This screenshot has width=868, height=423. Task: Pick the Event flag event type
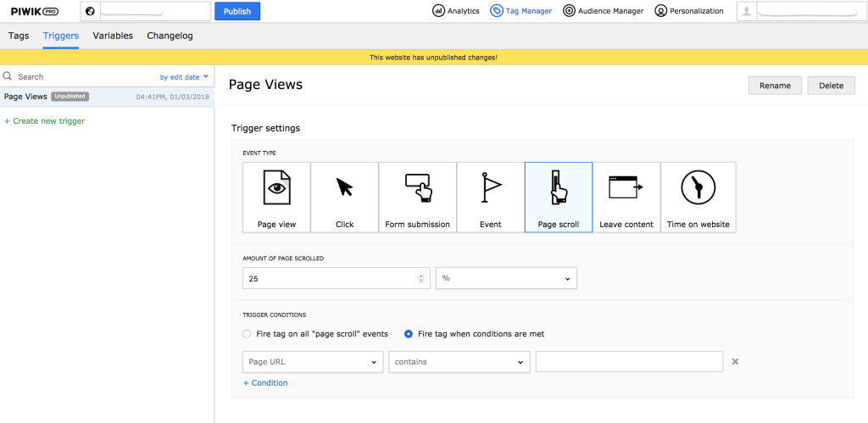[x=491, y=198]
